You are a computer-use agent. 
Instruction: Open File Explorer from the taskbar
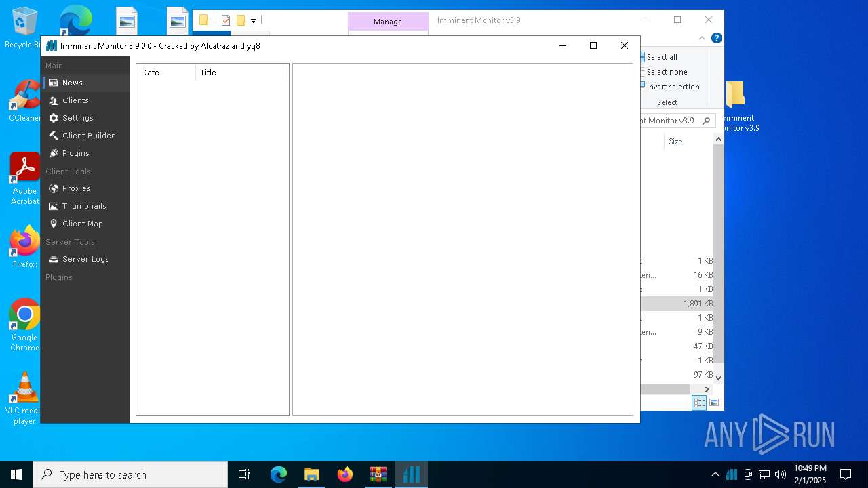(x=311, y=474)
